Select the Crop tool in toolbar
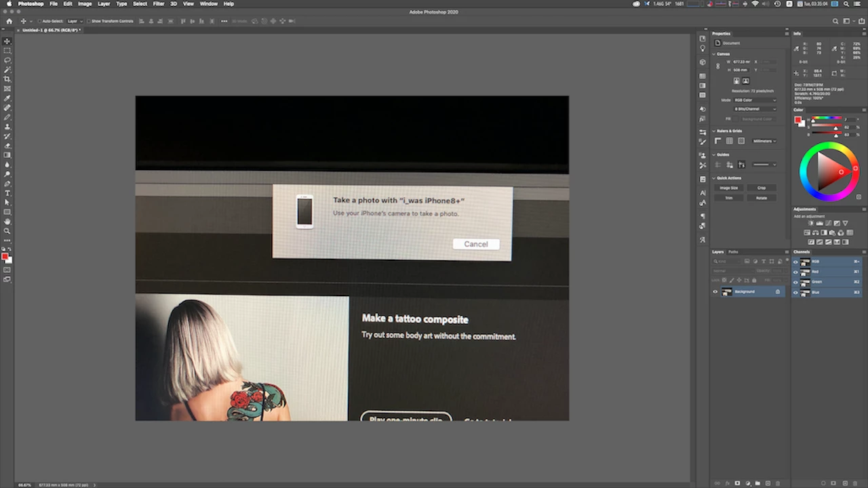The image size is (868, 488). coord(7,79)
